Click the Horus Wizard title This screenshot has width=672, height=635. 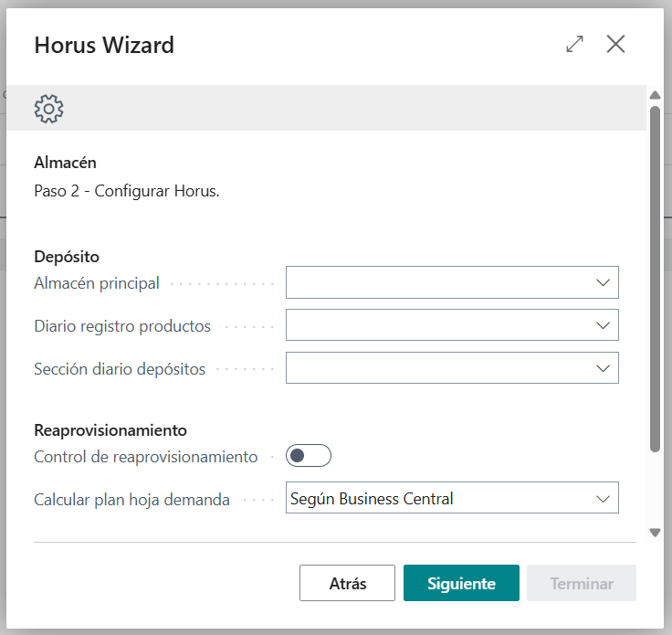(x=104, y=45)
